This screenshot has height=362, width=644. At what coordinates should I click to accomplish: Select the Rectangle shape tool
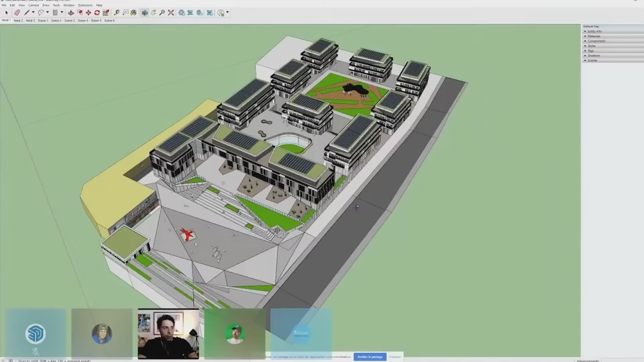coord(55,13)
